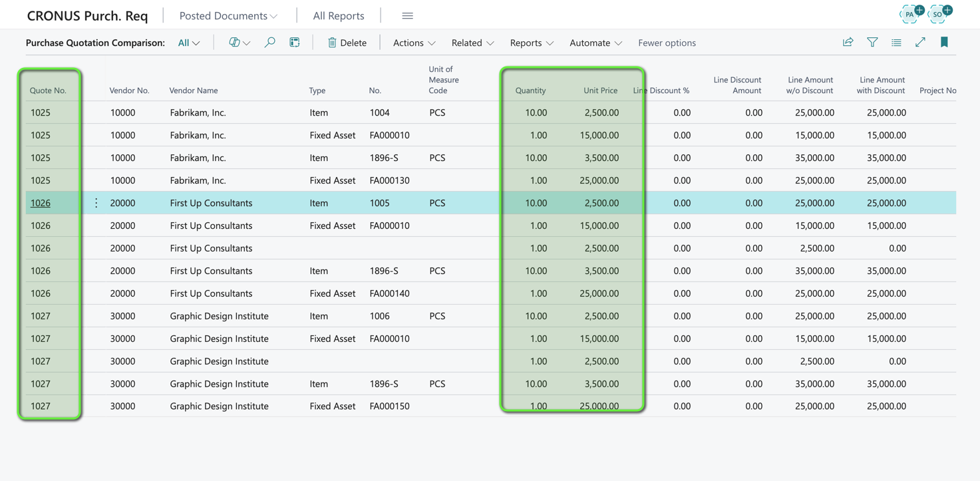Open row options for quote 1026

tap(96, 203)
